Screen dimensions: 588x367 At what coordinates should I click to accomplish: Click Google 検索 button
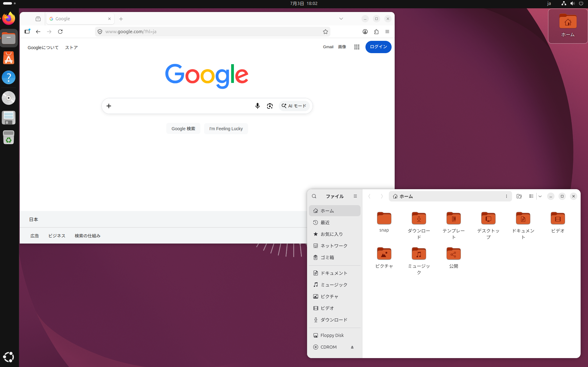(x=184, y=129)
